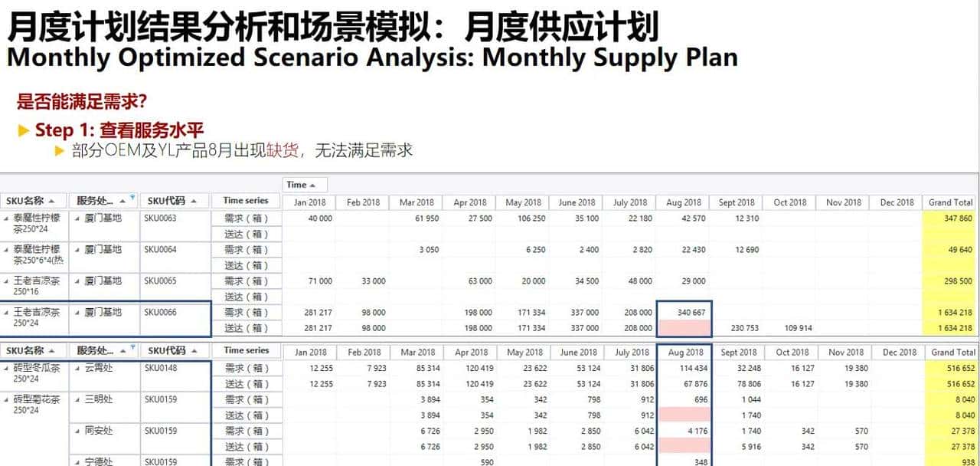Screen dimensions: 980x466
Task: Collapse the 泰魔性柠檬茶250*24 row
Action: point(7,220)
